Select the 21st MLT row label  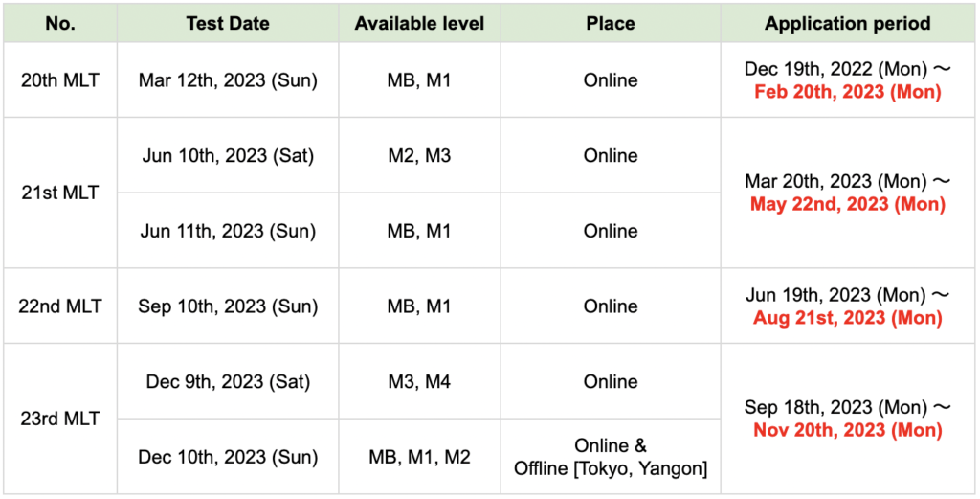(60, 193)
